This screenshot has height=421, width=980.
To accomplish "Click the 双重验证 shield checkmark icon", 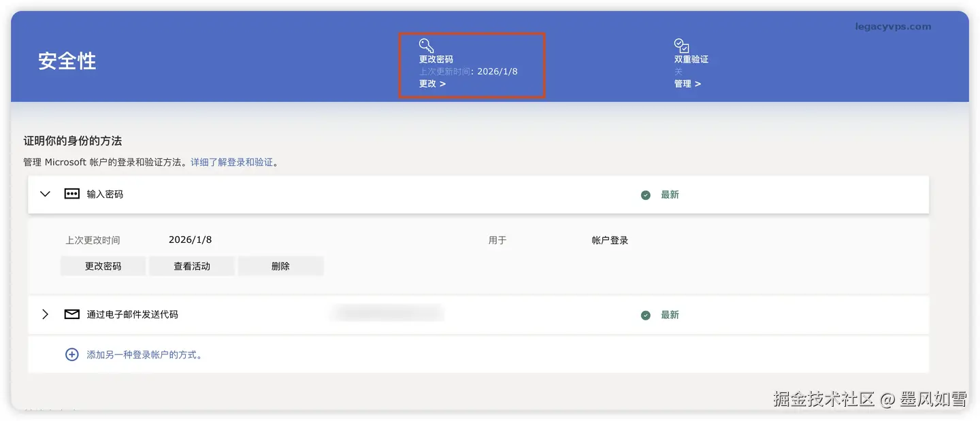I will [681, 46].
